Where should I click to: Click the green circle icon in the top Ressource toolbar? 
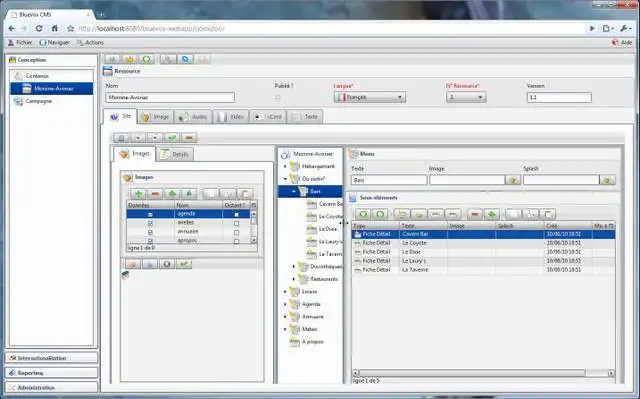tap(146, 59)
